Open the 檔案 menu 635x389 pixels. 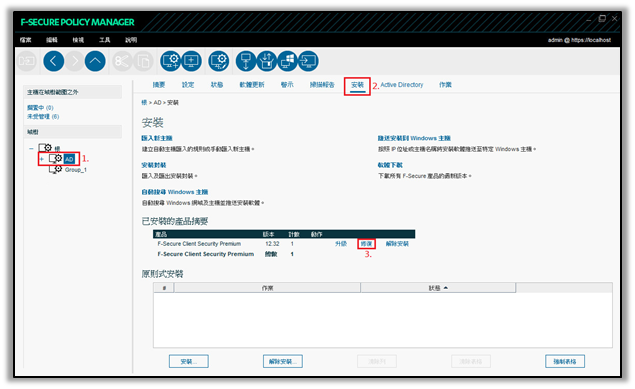tap(26, 40)
